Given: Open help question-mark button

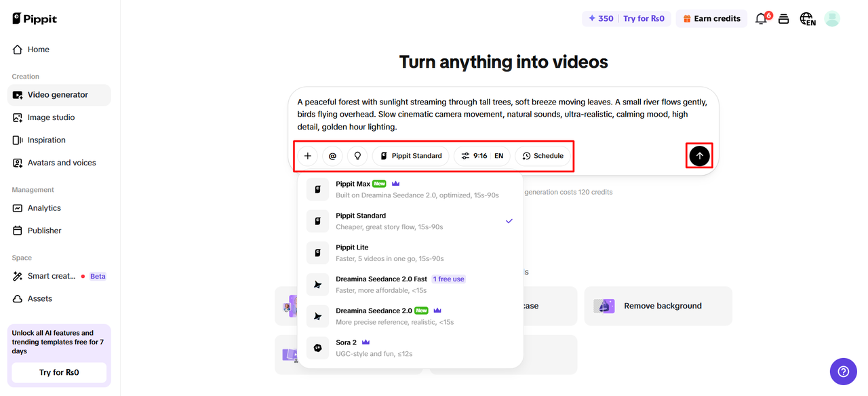Looking at the screenshot, I should tap(844, 372).
